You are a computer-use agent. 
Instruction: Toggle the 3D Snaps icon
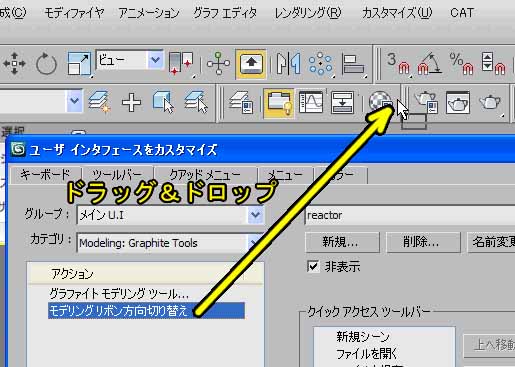pos(398,64)
